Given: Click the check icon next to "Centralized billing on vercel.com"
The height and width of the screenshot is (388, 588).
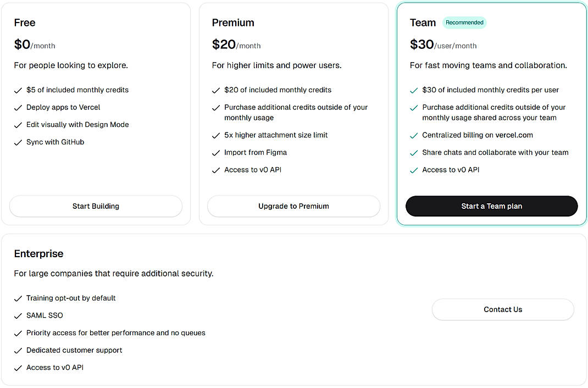Looking at the screenshot, I should tap(413, 135).
